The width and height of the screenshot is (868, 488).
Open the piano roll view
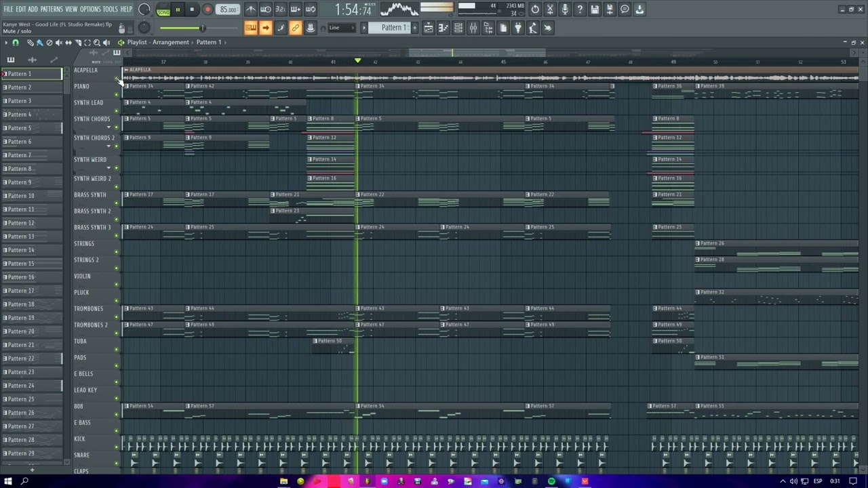[x=443, y=28]
